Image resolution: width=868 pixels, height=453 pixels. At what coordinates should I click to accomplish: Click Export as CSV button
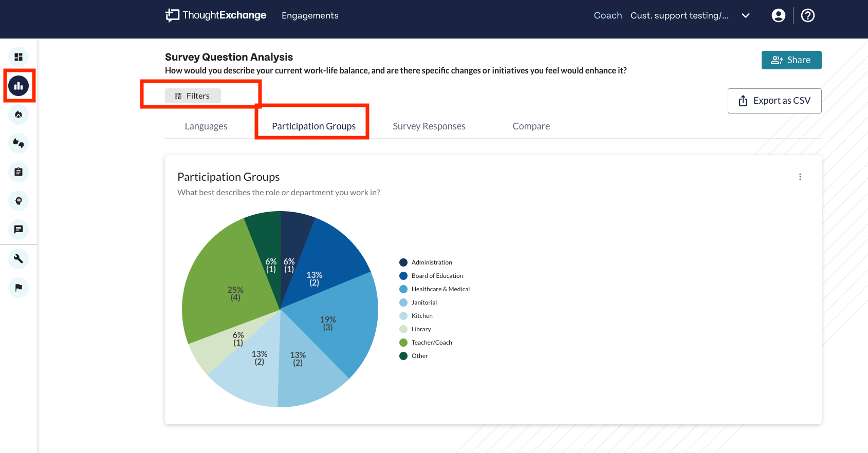tap(774, 101)
